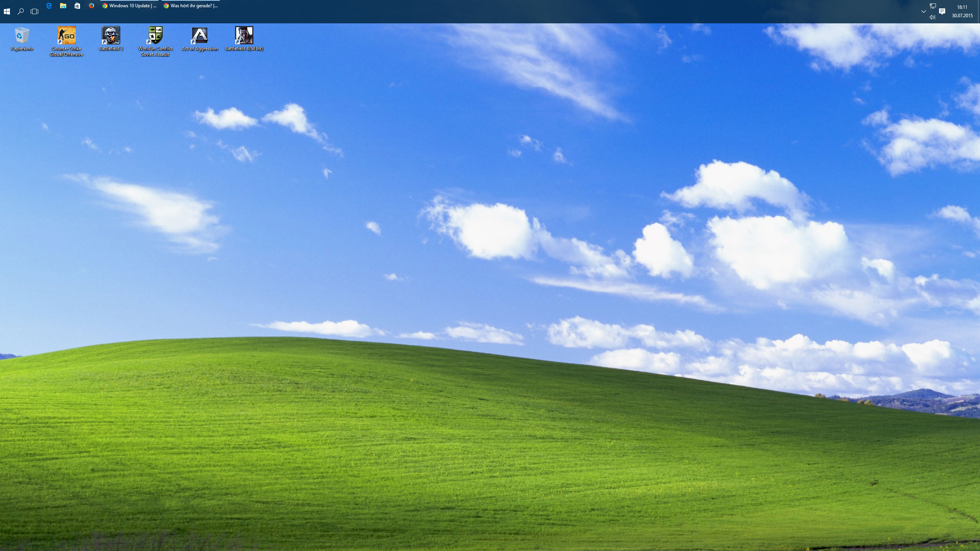
Task: Open Task View from the taskbar
Action: 34,11
